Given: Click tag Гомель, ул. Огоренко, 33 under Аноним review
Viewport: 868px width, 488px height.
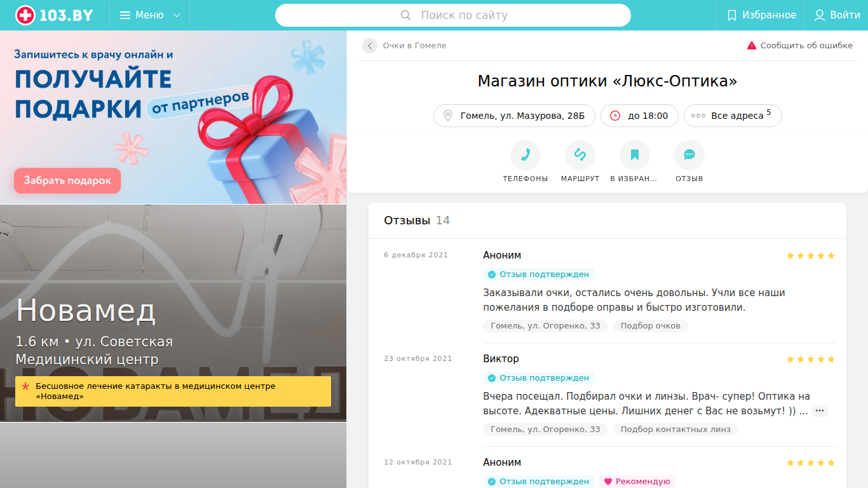Looking at the screenshot, I should click(545, 326).
